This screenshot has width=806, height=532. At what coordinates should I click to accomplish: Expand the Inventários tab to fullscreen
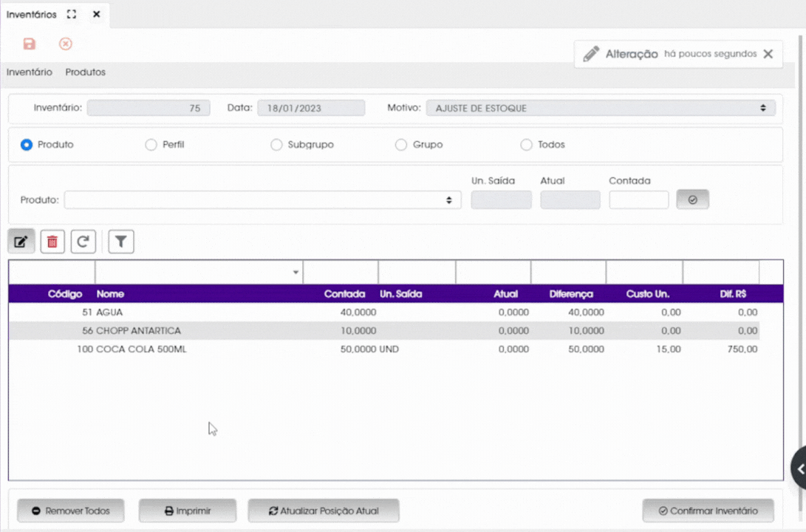click(x=72, y=14)
